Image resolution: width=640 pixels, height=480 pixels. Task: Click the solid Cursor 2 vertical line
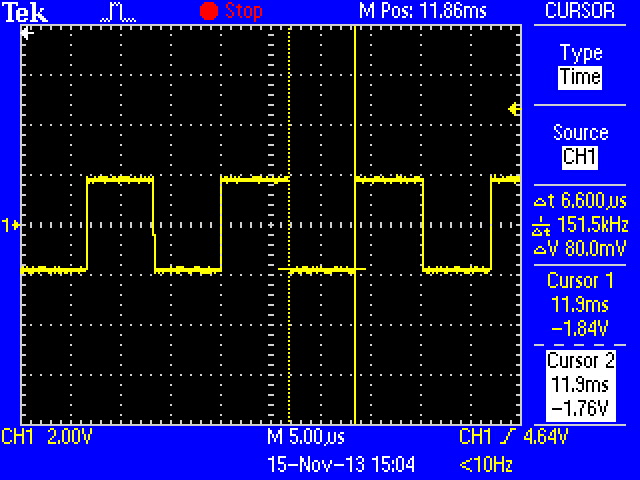tap(355, 224)
